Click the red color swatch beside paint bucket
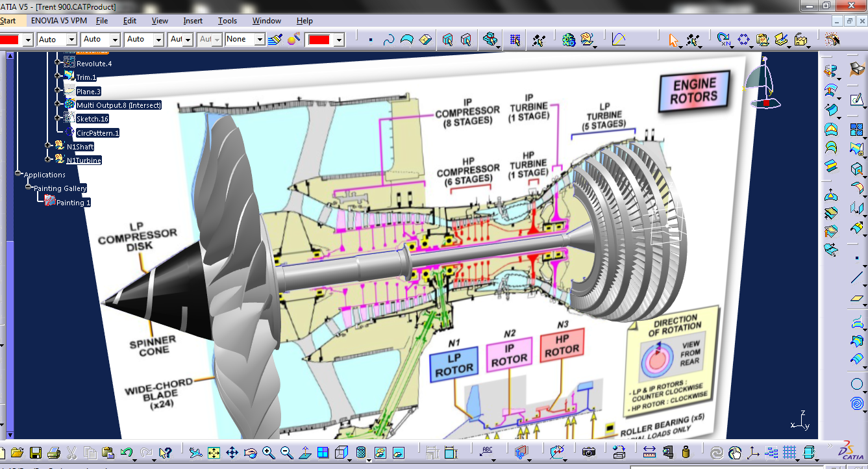Image resolution: width=868 pixels, height=469 pixels. (319, 40)
